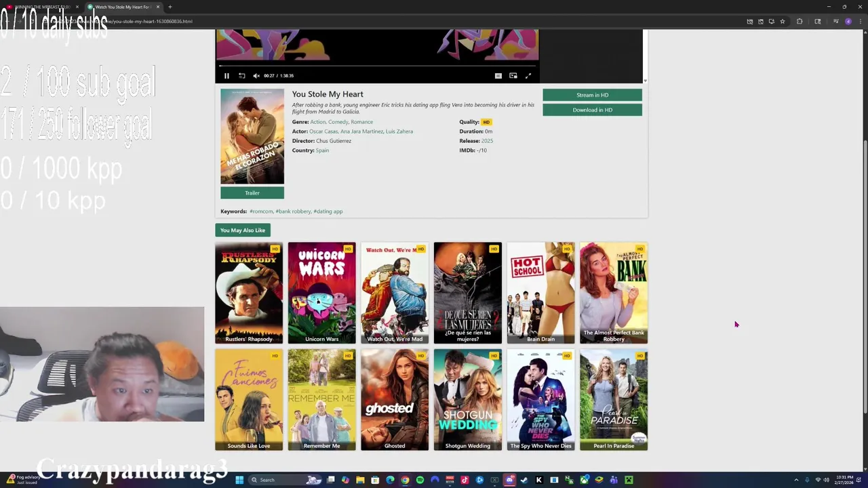Viewport: 868px width, 488px height.
Task: Open the browser profile avatar
Action: (848, 21)
